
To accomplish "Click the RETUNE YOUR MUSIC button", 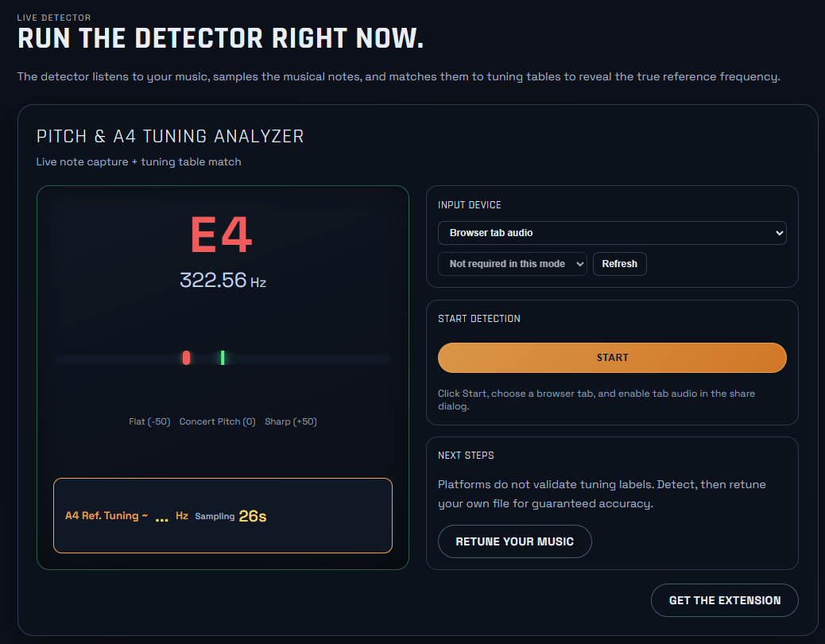I will (x=514, y=541).
